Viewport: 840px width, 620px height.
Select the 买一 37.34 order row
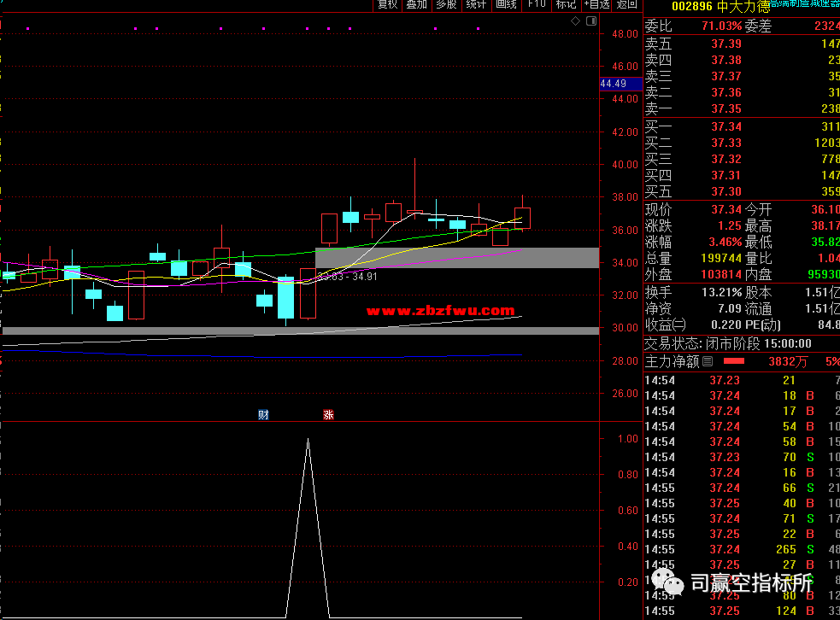click(x=742, y=127)
